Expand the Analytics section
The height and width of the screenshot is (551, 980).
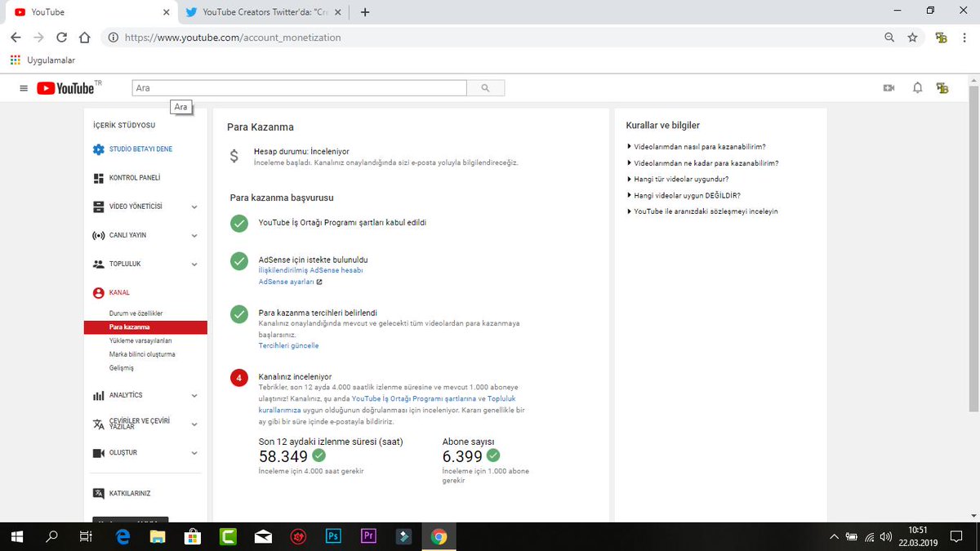(x=194, y=396)
